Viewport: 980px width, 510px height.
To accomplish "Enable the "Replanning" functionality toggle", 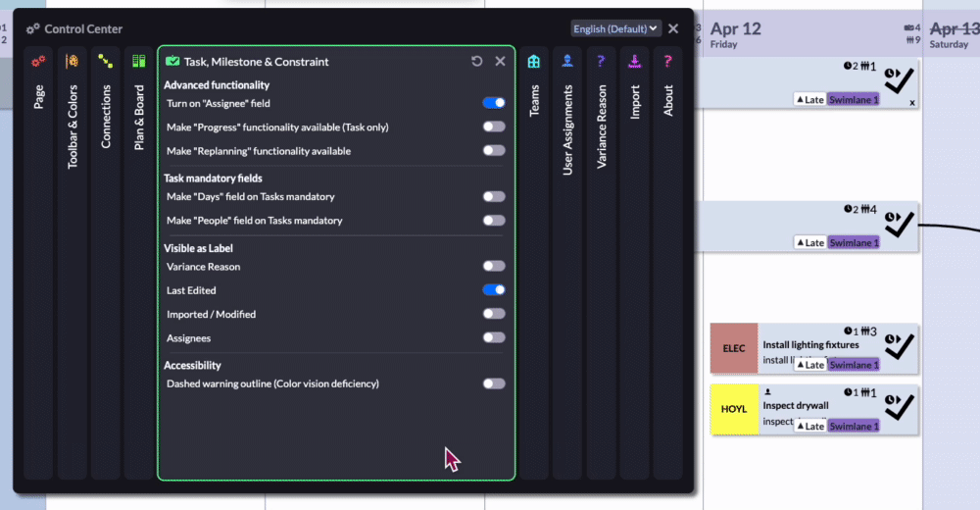I will (494, 151).
